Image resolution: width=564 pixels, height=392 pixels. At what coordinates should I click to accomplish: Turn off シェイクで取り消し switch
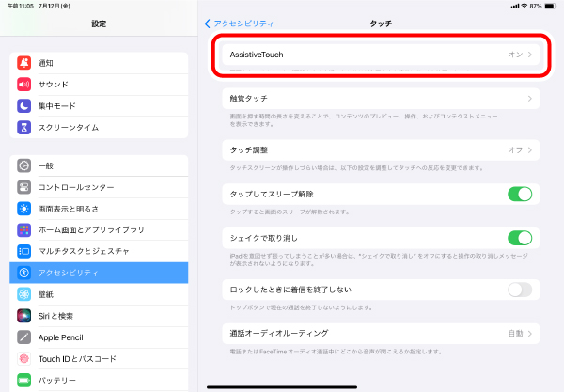[520, 238]
